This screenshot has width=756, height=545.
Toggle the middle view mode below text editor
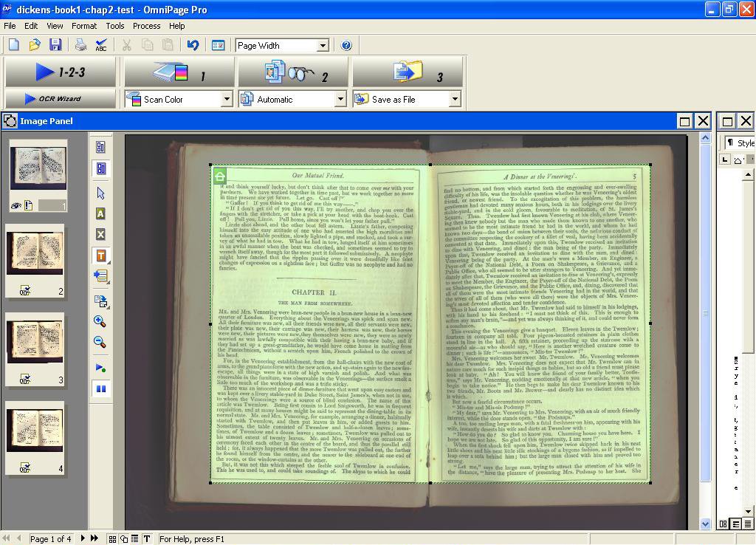[736, 524]
